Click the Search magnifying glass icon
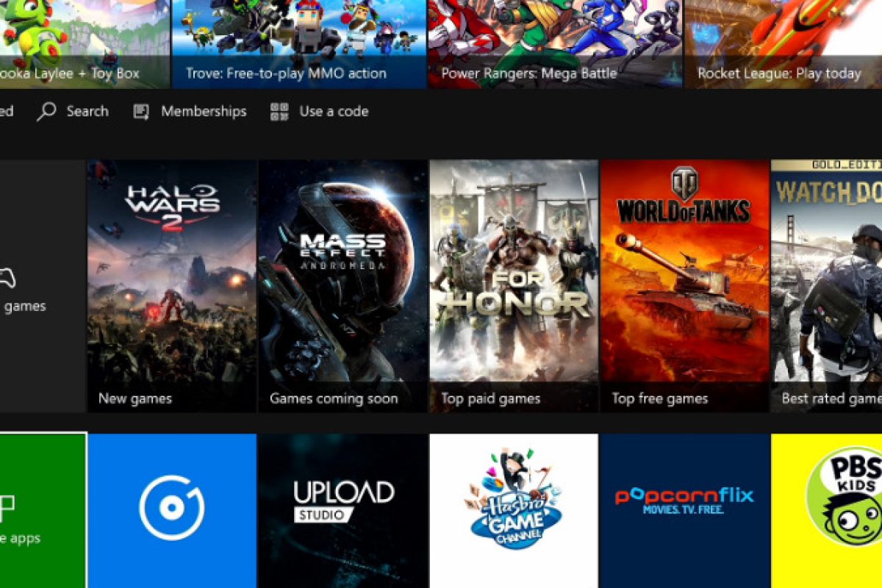 coord(46,112)
